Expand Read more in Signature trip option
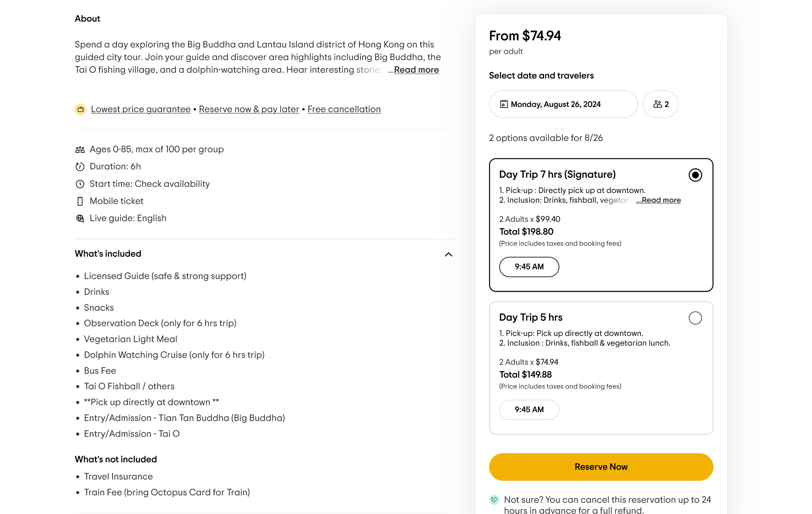 658,200
